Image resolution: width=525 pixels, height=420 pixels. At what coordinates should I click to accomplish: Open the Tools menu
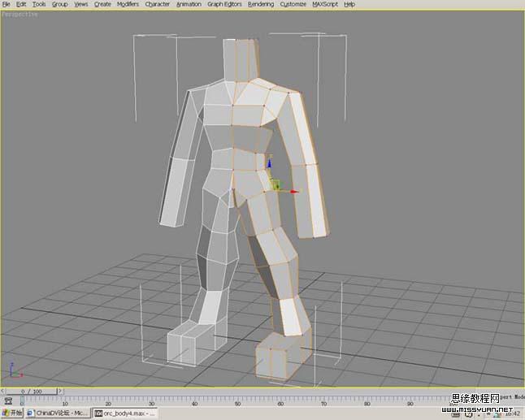(39, 4)
